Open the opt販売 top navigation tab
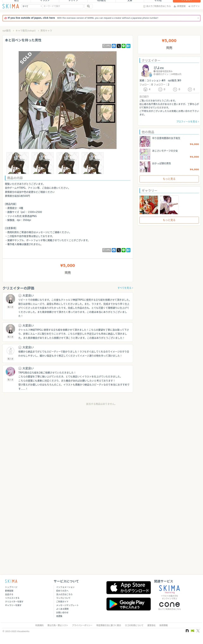 click(101, 1)
